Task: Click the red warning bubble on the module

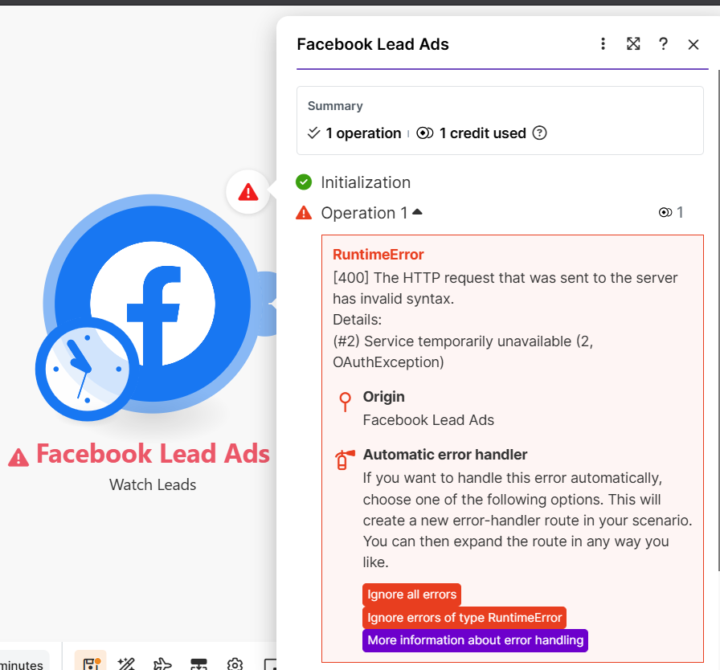Action: [x=248, y=192]
